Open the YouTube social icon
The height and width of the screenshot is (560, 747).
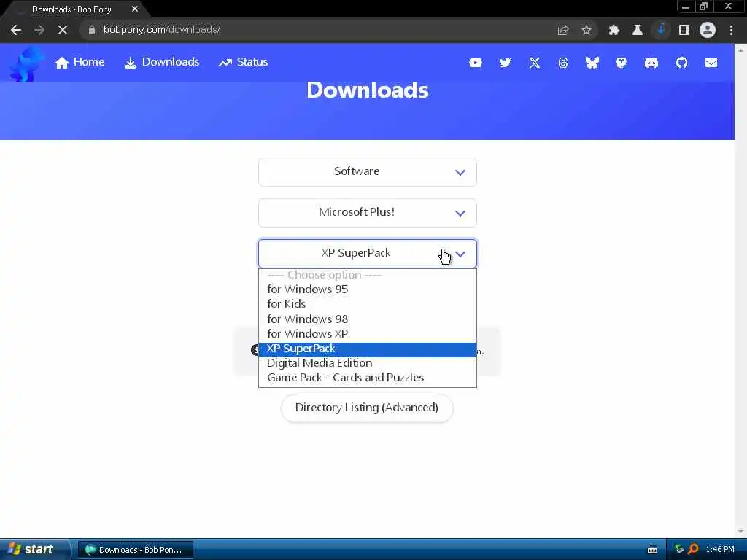tap(475, 63)
